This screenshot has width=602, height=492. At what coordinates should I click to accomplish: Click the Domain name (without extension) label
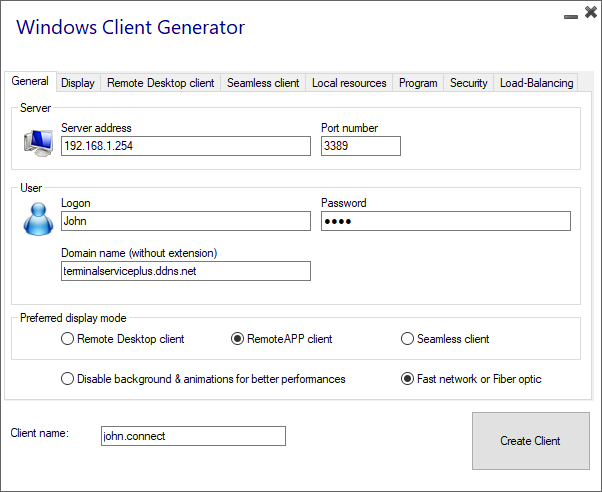[139, 253]
